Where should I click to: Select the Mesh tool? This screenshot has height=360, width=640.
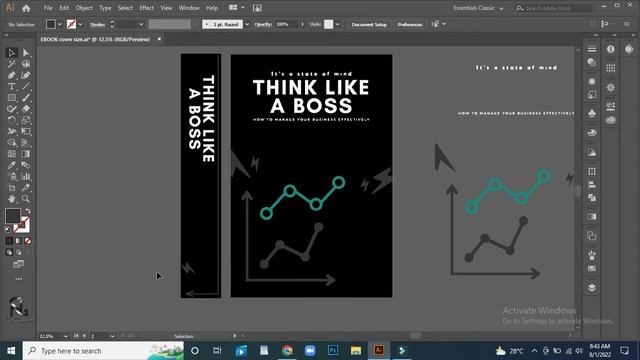coord(11,154)
